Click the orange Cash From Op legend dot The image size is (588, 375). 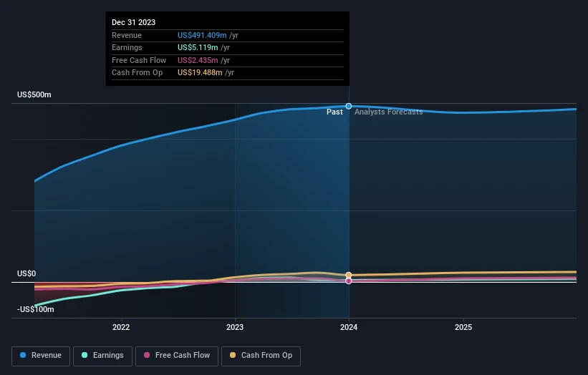click(232, 355)
